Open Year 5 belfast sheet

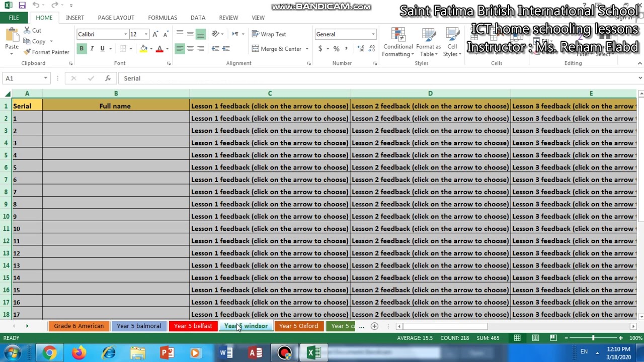pyautogui.click(x=193, y=326)
